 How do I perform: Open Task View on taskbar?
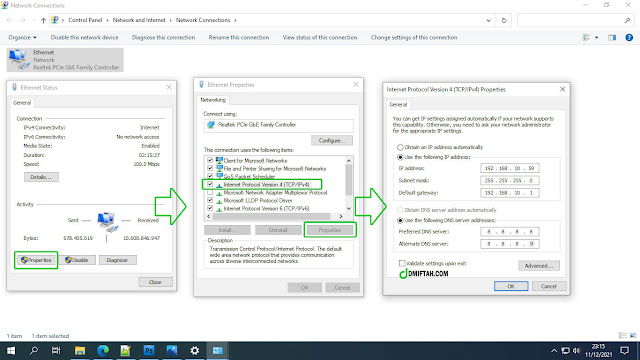coord(56,351)
